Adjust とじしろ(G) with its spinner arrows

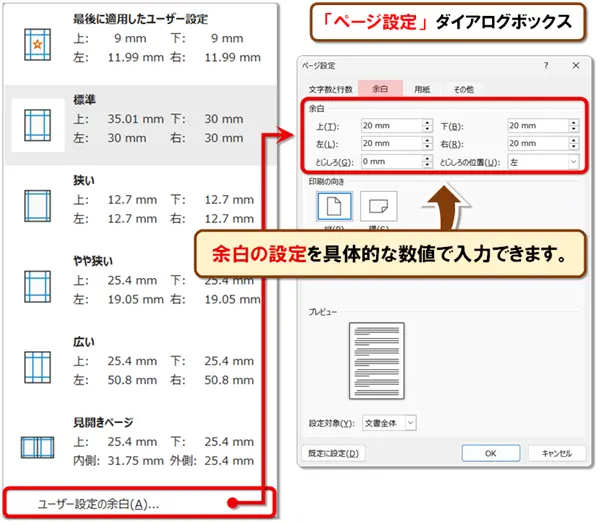pyautogui.click(x=427, y=161)
